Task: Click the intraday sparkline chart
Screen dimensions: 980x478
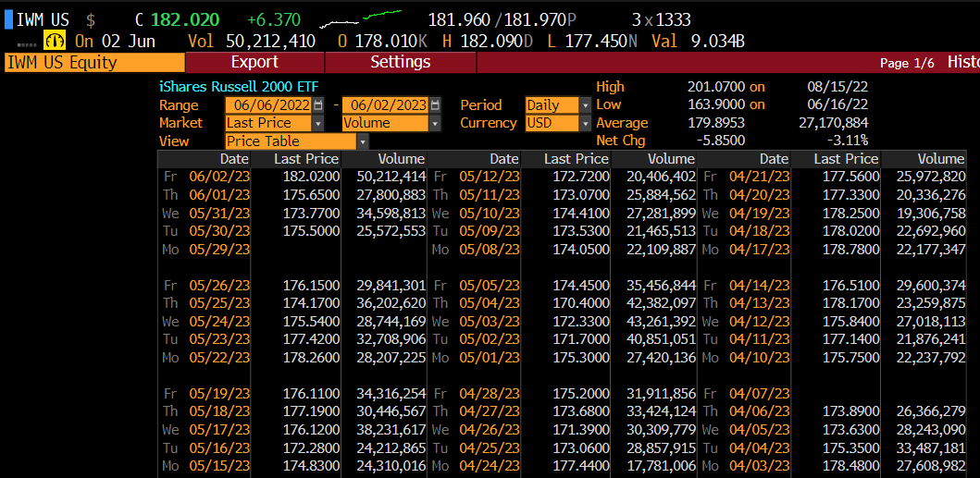Action: [361, 19]
